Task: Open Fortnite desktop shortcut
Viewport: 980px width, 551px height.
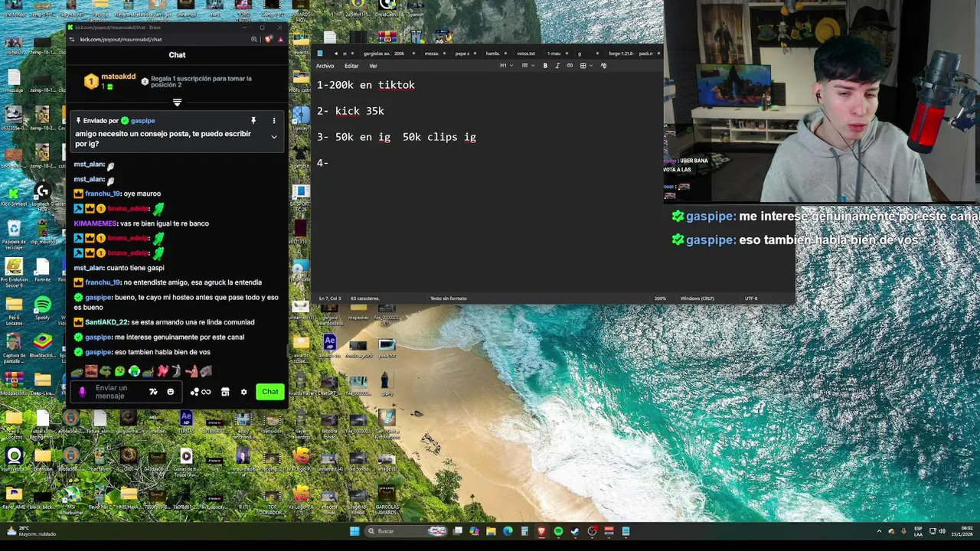Action: click(x=42, y=271)
